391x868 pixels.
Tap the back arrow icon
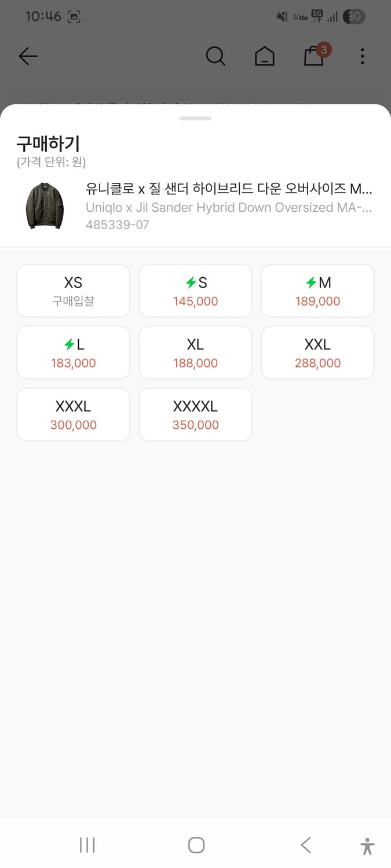coord(28,56)
